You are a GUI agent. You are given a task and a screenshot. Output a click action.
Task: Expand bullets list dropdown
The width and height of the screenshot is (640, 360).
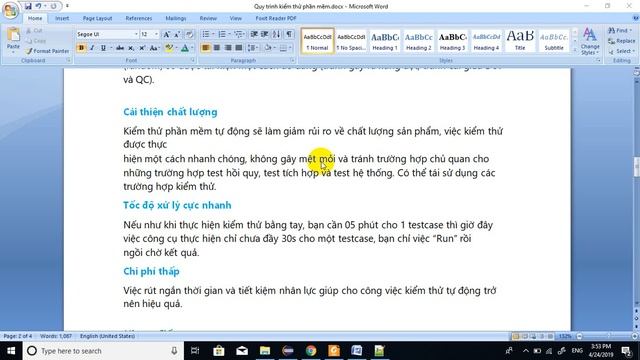tap(213, 34)
